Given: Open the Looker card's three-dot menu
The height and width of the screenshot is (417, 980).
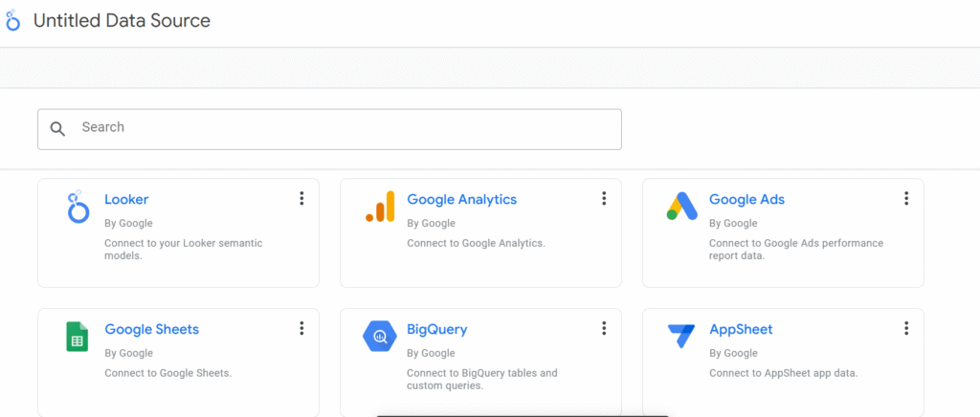Looking at the screenshot, I should coord(301,199).
